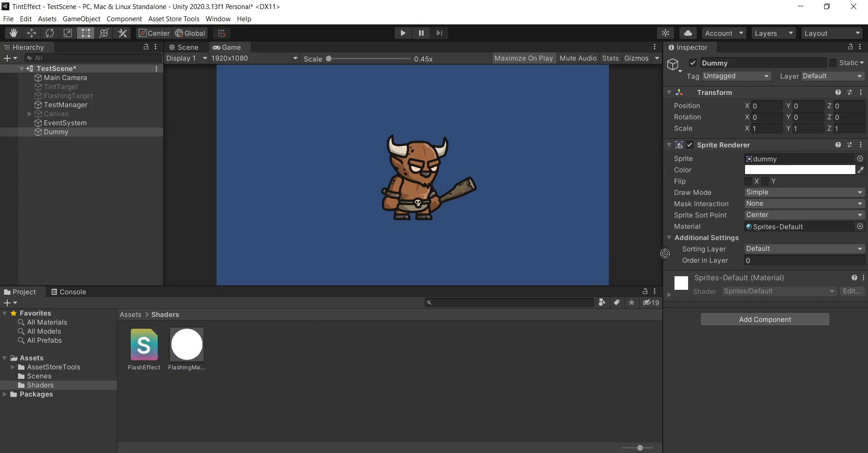Click the Play button
868x453 pixels.
403,33
